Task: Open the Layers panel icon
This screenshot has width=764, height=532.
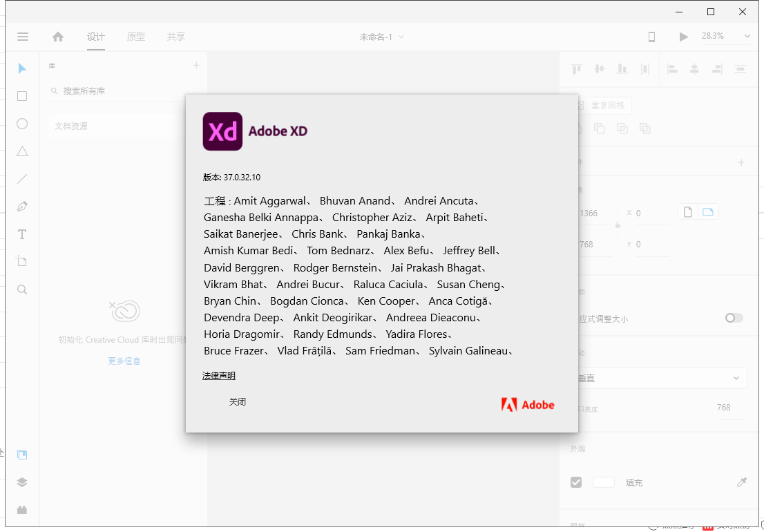Action: [22, 482]
